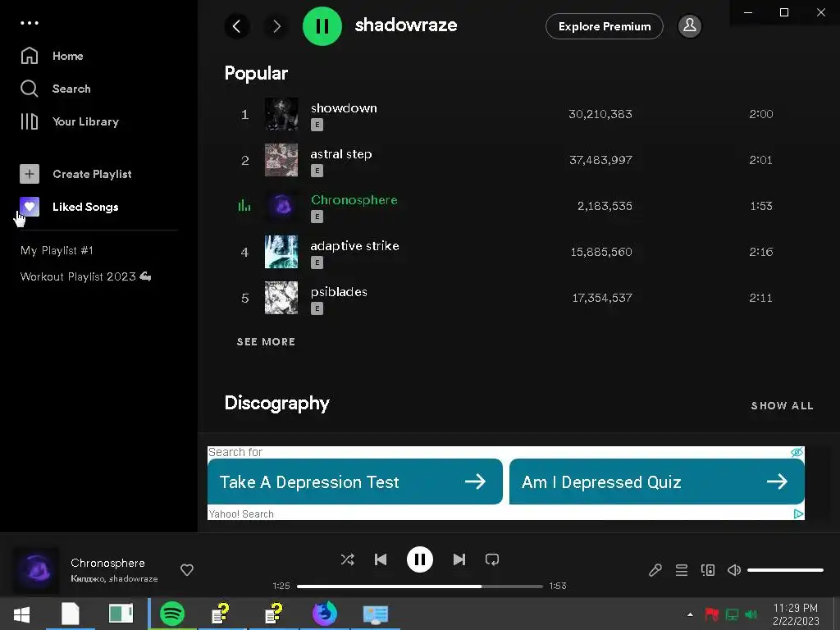Pause the song in player bar
Viewport: 840px width, 630px height.
tap(419, 559)
